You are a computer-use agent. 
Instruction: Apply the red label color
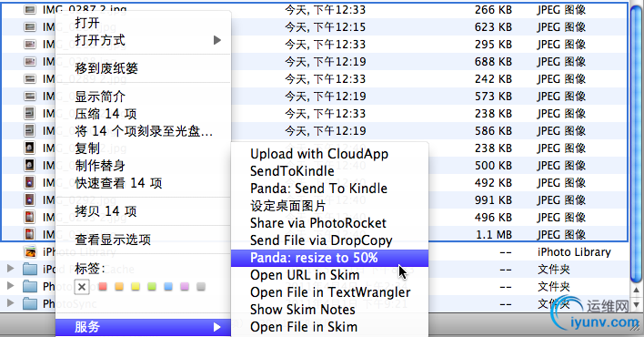pyautogui.click(x=103, y=286)
